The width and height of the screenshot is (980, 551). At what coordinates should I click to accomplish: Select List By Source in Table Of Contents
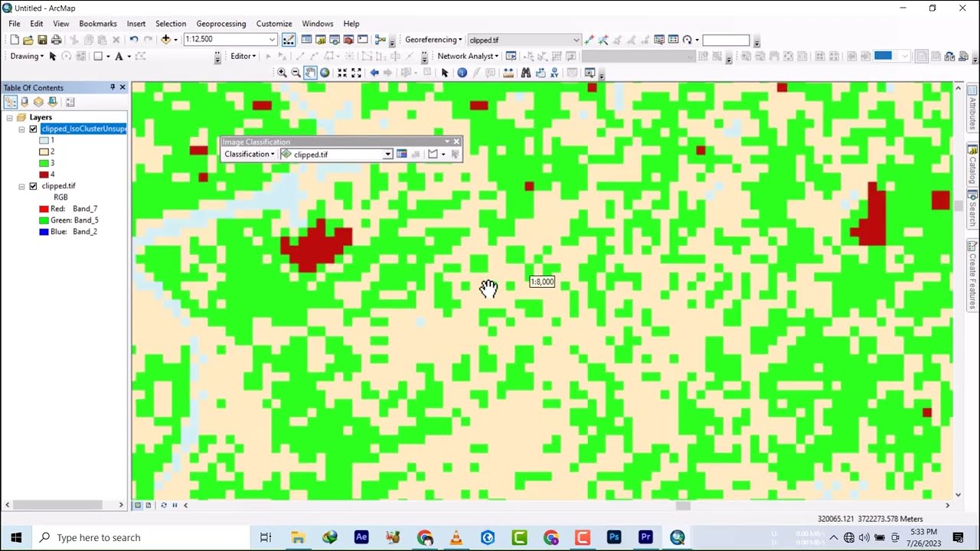pos(24,102)
